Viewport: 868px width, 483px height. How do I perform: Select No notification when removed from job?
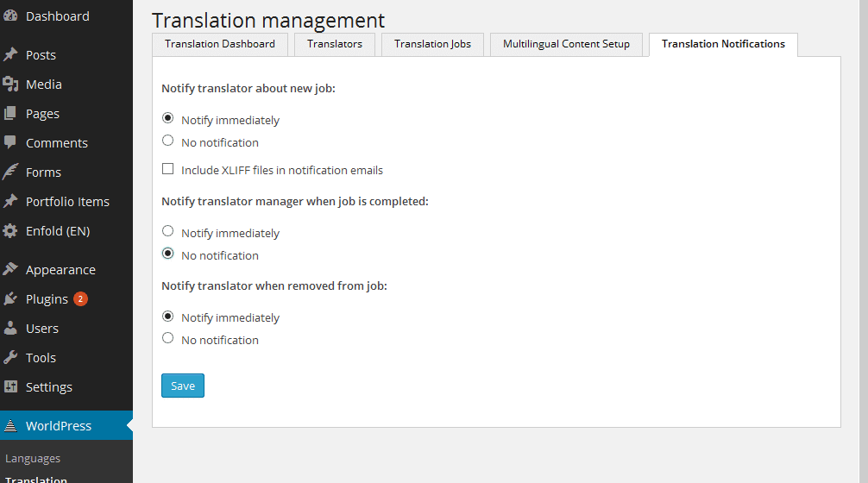167,338
